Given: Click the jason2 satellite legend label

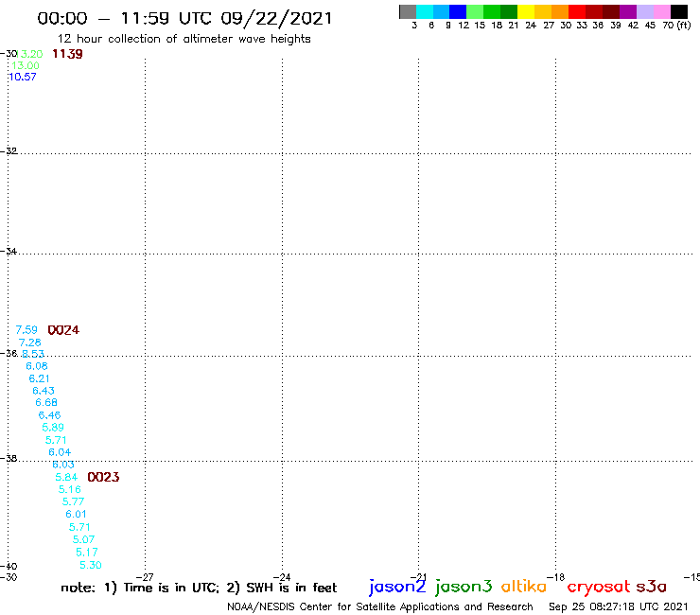Looking at the screenshot, I should 397,587.
